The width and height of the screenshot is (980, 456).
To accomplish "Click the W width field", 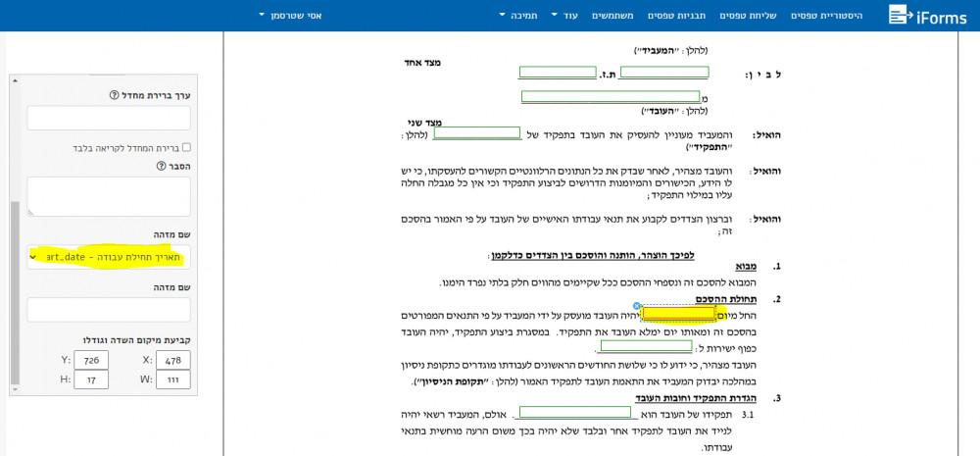I will (173, 380).
